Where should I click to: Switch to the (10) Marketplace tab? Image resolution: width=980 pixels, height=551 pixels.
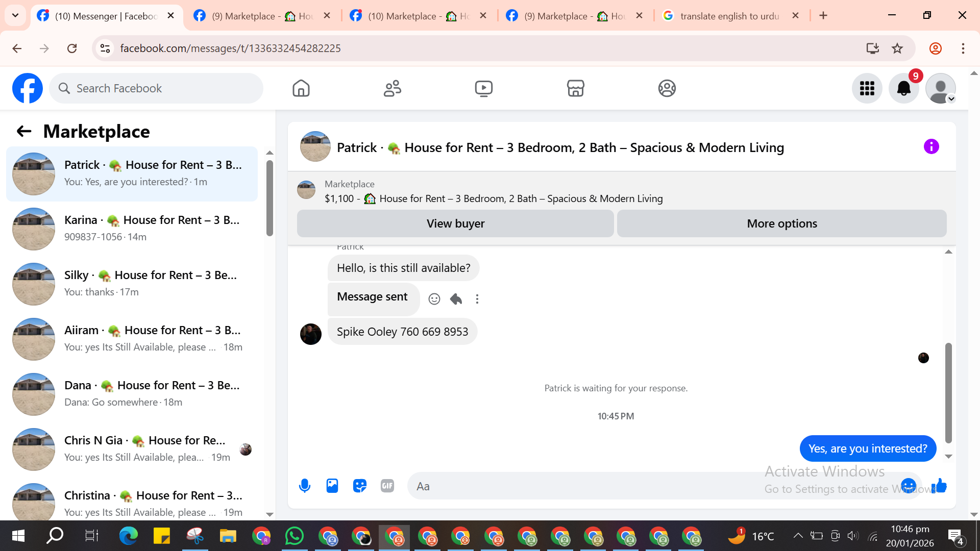pos(419,16)
